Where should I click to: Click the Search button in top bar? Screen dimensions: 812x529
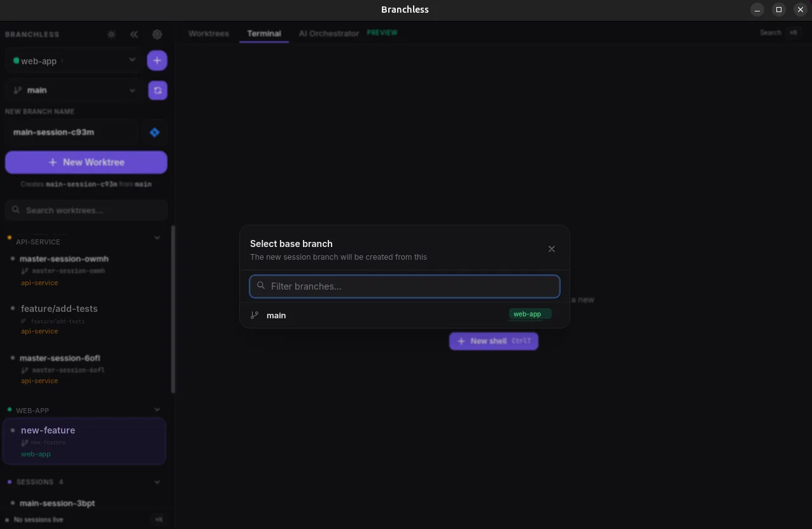[x=780, y=32]
